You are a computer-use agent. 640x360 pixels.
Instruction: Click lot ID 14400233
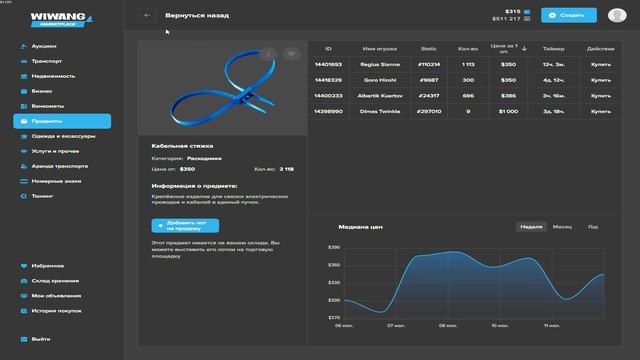tap(328, 96)
